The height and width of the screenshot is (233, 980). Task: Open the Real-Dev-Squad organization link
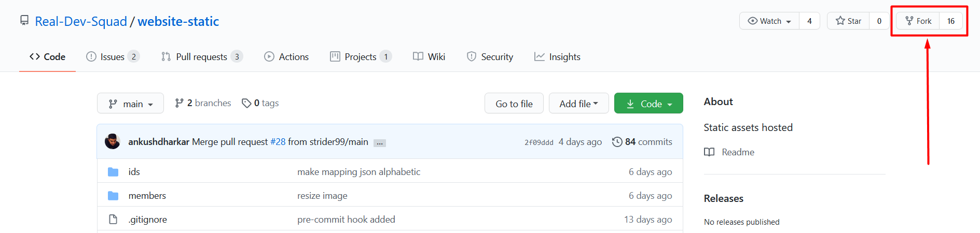81,21
